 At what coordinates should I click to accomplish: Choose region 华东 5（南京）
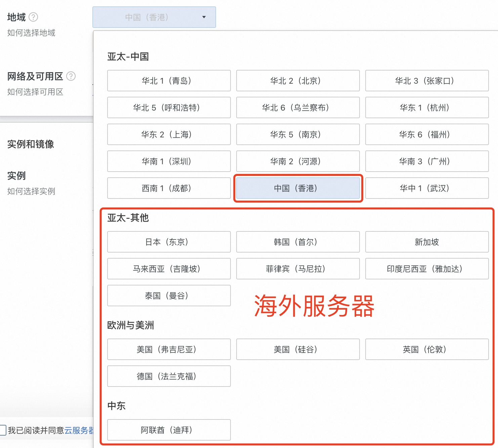click(x=298, y=134)
